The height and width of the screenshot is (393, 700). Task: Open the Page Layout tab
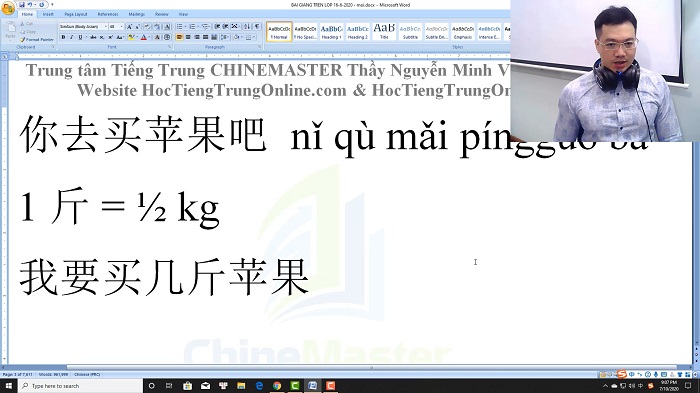pyautogui.click(x=76, y=14)
